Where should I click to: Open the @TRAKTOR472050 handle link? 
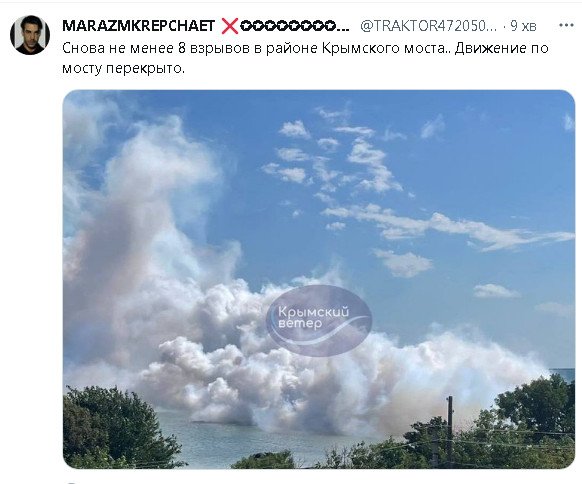(x=428, y=26)
